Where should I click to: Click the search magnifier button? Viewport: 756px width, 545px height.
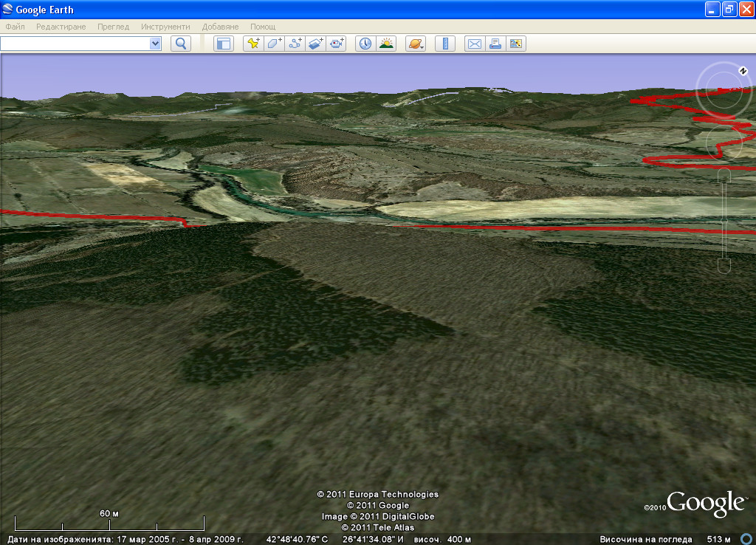point(181,44)
